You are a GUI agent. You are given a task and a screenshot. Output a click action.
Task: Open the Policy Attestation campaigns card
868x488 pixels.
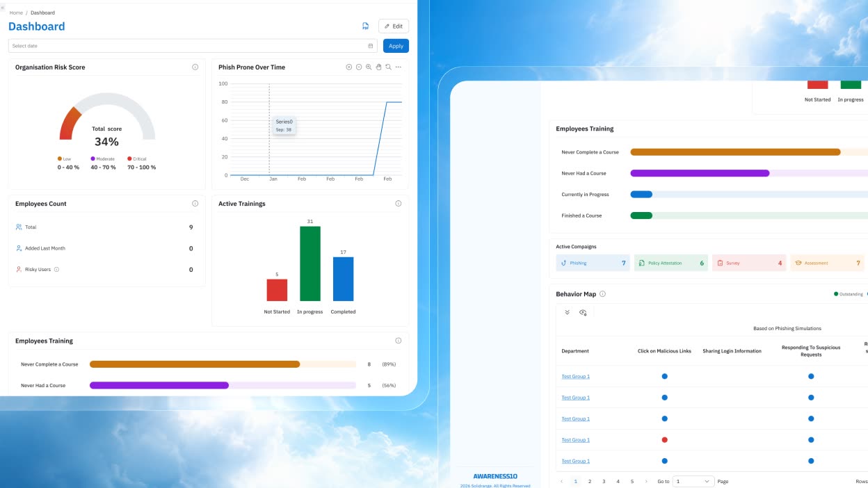point(671,263)
